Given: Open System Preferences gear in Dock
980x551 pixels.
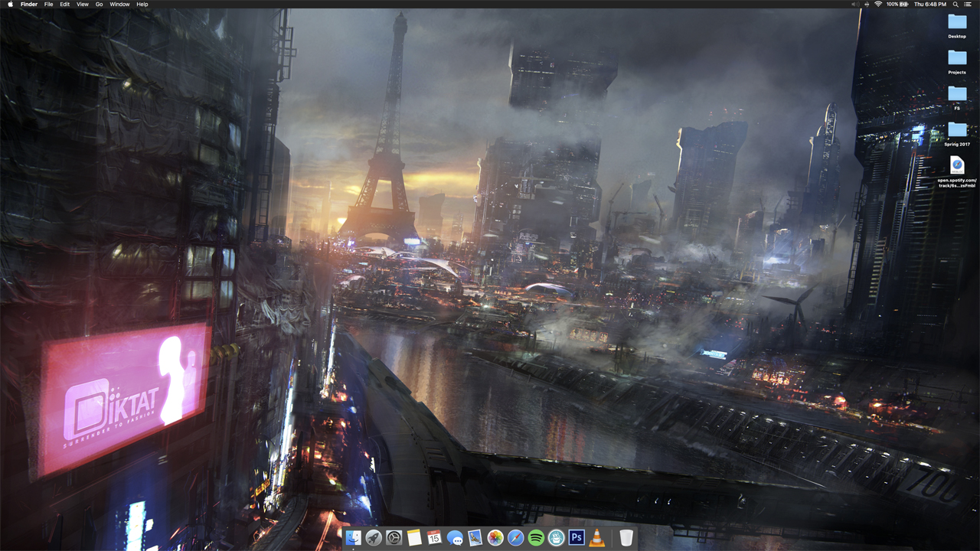Looking at the screenshot, I should click(394, 538).
